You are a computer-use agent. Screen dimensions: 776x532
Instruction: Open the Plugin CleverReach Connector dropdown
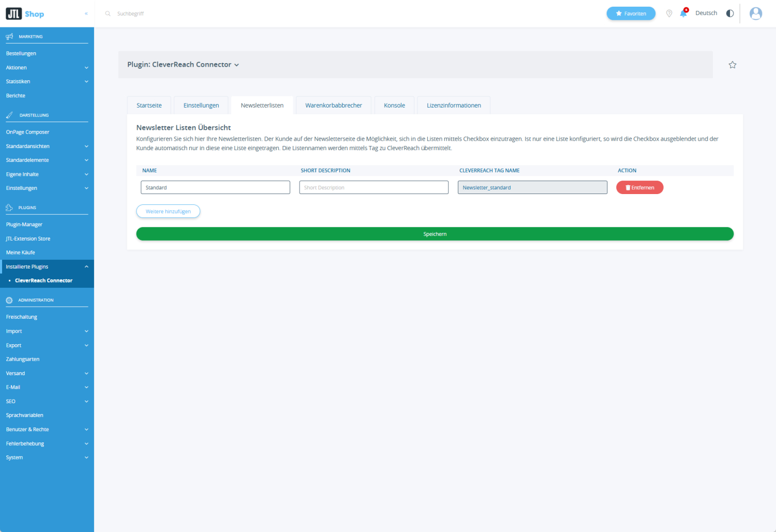183,65
